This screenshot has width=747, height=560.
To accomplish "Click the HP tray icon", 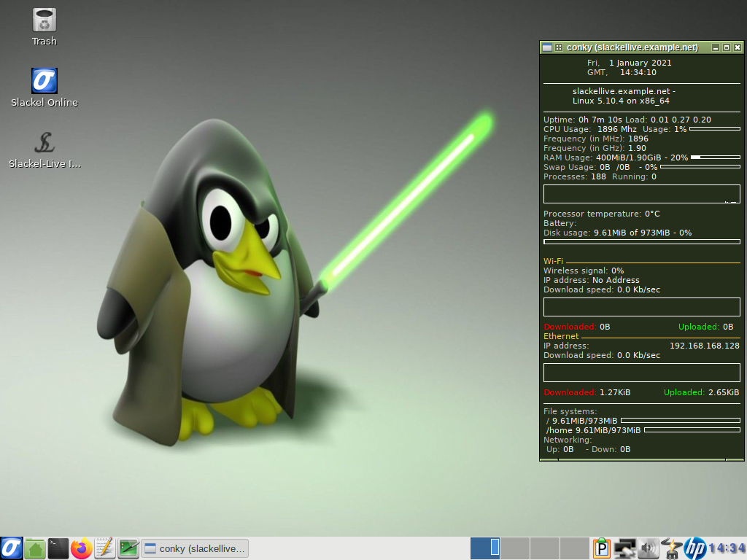I will point(694,548).
